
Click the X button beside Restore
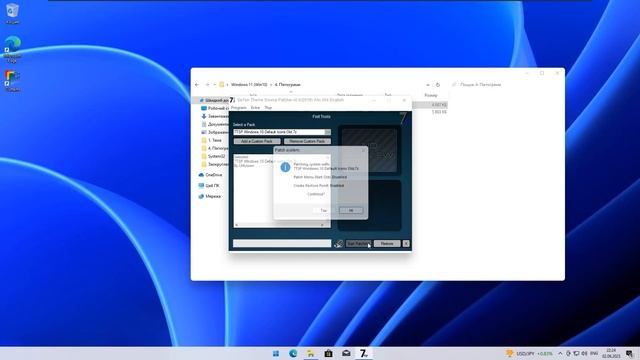406,244
